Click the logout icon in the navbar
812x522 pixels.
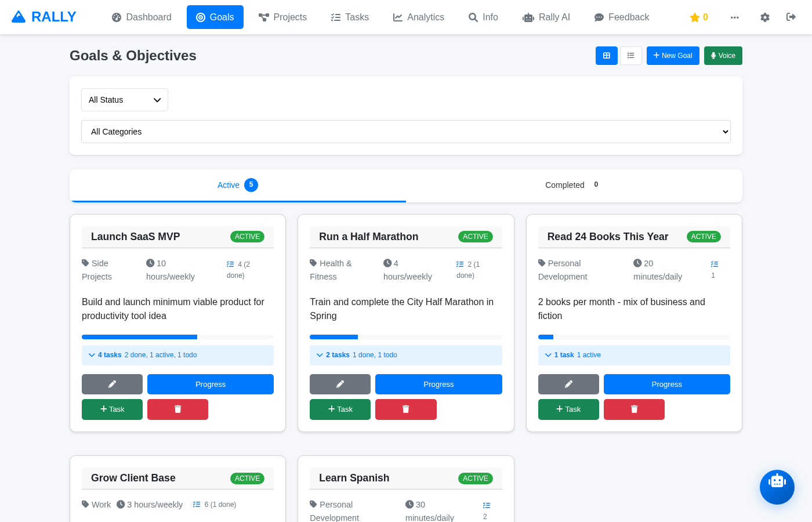(x=791, y=17)
